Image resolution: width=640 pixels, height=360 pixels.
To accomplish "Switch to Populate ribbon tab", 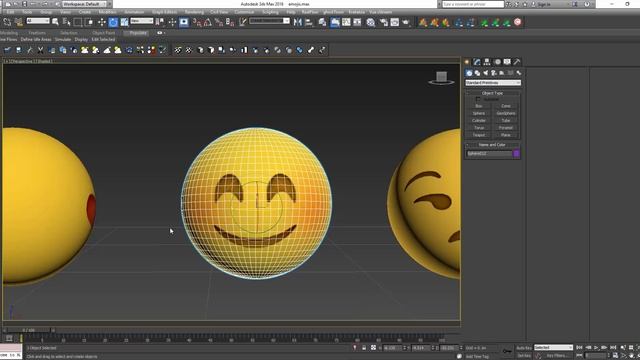I will pyautogui.click(x=137, y=33).
